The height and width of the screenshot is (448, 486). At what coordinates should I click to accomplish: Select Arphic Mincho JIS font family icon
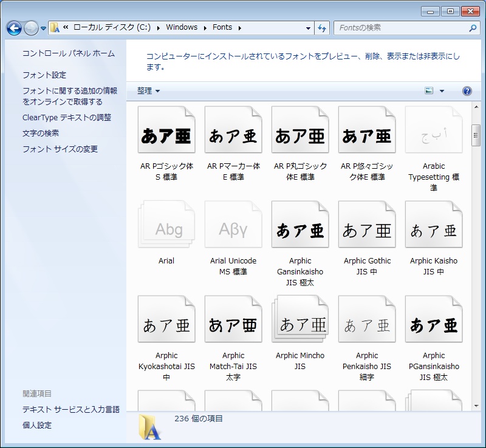[x=300, y=319]
